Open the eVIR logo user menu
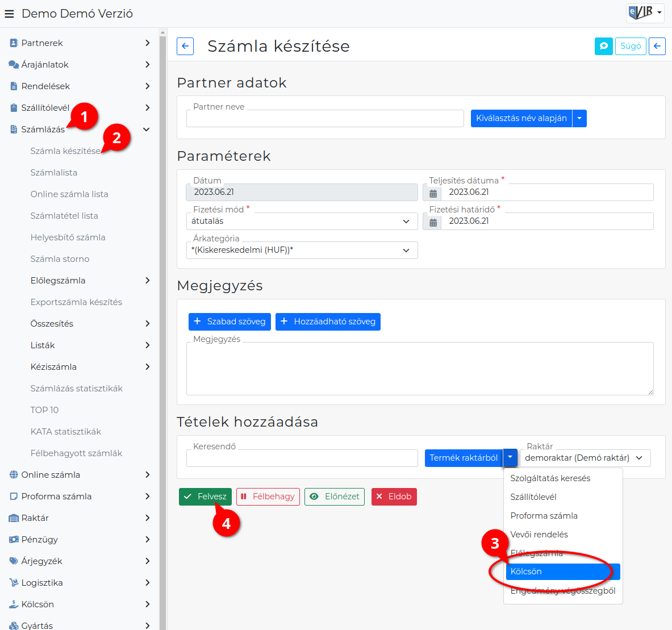 tap(645, 13)
